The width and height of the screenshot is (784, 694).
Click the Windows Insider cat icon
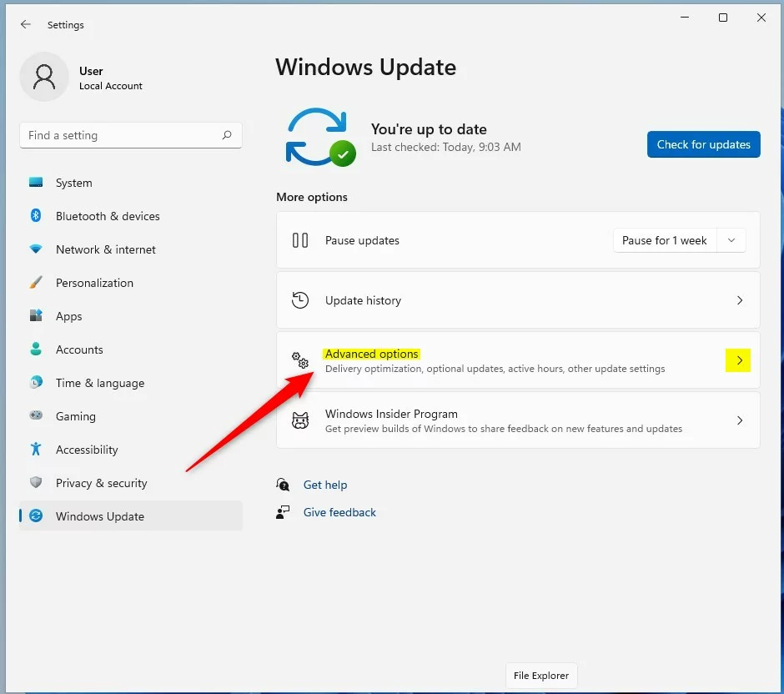[300, 420]
